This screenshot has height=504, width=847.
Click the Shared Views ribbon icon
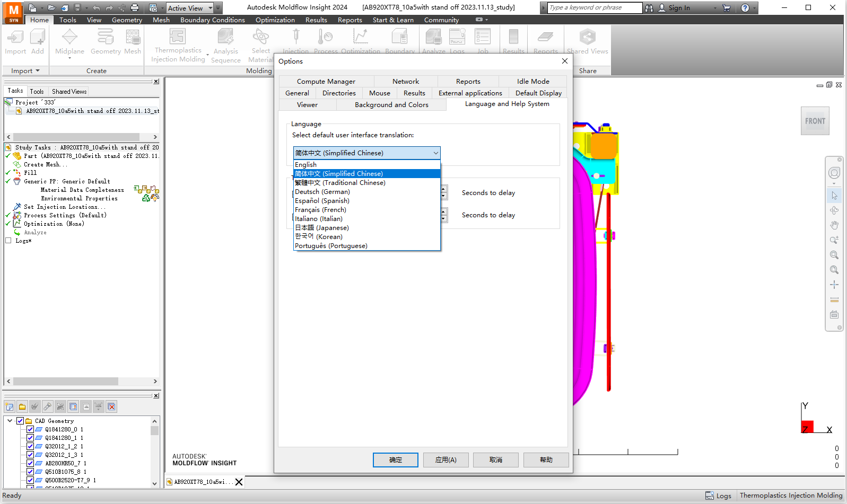588,42
